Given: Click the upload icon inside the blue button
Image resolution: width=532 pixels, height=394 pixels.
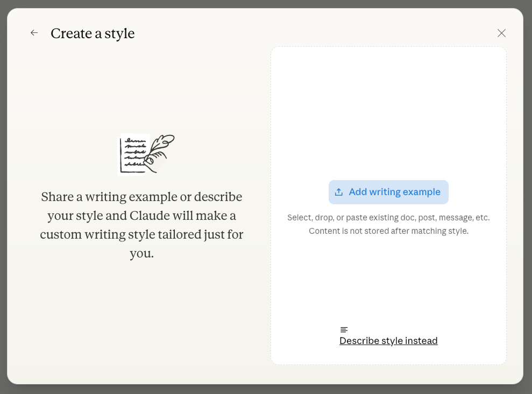Looking at the screenshot, I should point(339,191).
